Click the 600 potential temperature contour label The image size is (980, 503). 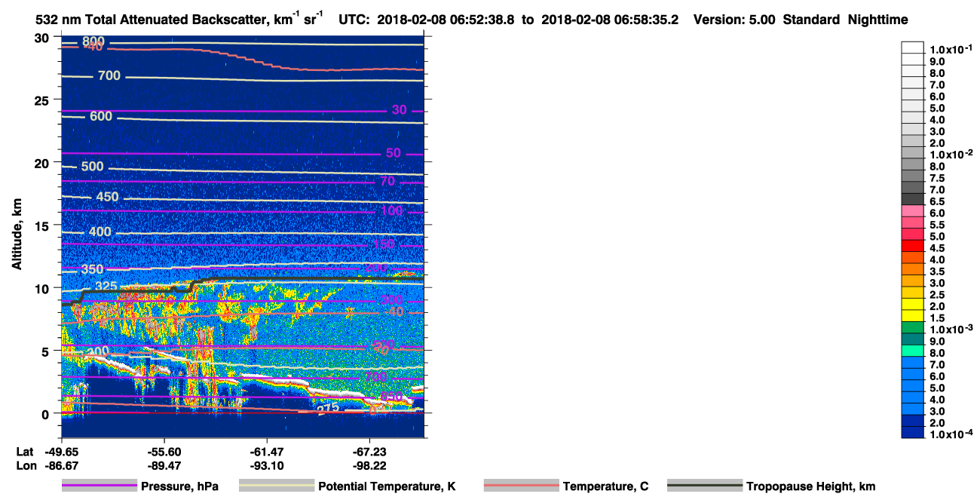(x=101, y=116)
